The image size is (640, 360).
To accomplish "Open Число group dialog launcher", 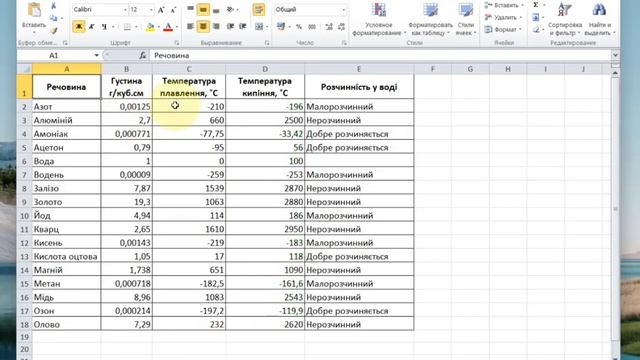I will [x=344, y=43].
